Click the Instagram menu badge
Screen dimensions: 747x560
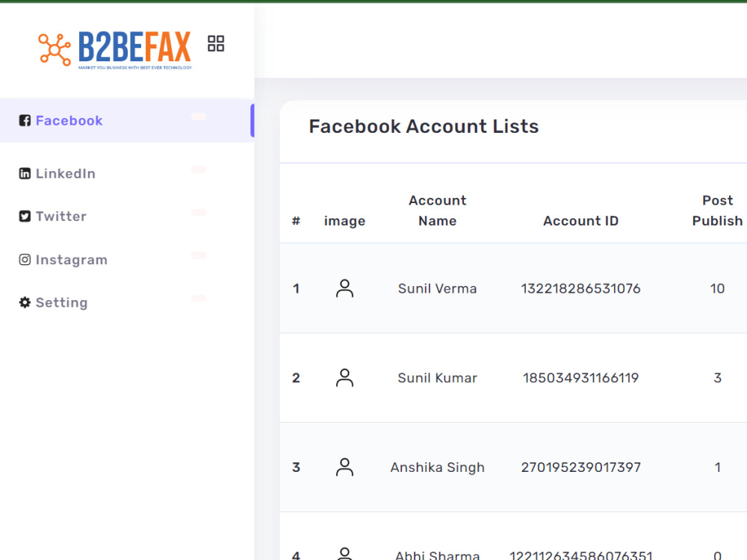tap(199, 255)
